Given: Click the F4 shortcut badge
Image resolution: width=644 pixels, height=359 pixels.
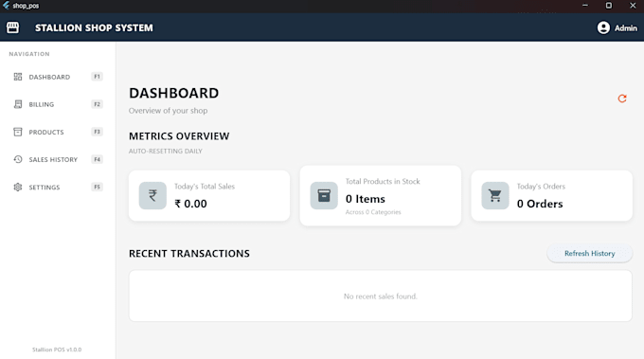Looking at the screenshot, I should click(97, 159).
